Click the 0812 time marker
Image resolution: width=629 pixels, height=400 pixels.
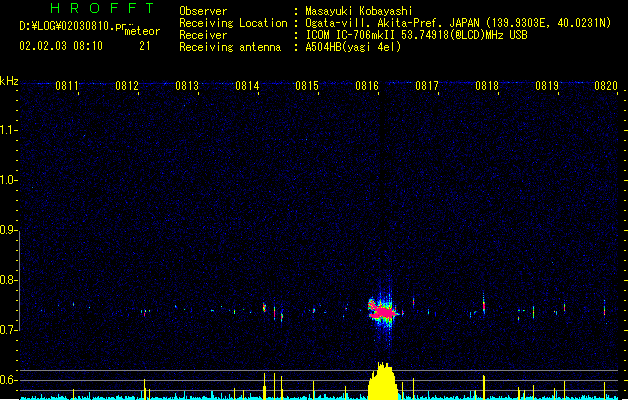[127, 86]
